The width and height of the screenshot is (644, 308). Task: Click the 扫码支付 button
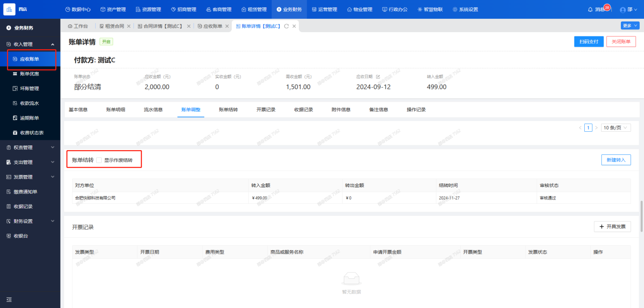pos(589,42)
